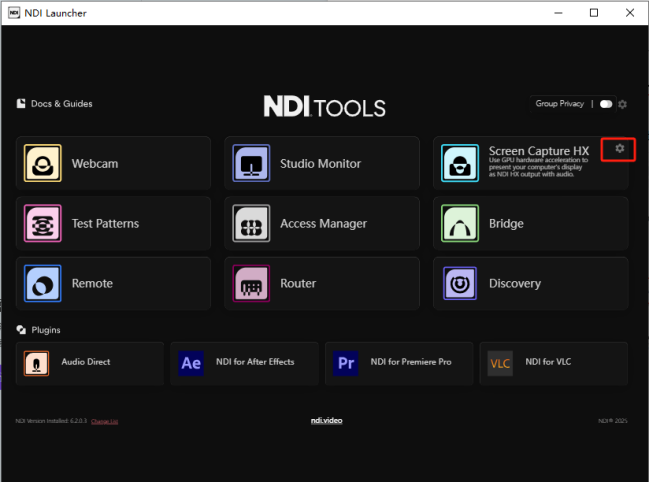The width and height of the screenshot is (650, 483).
Task: Toggle the Group Privacy switch
Action: (x=606, y=104)
